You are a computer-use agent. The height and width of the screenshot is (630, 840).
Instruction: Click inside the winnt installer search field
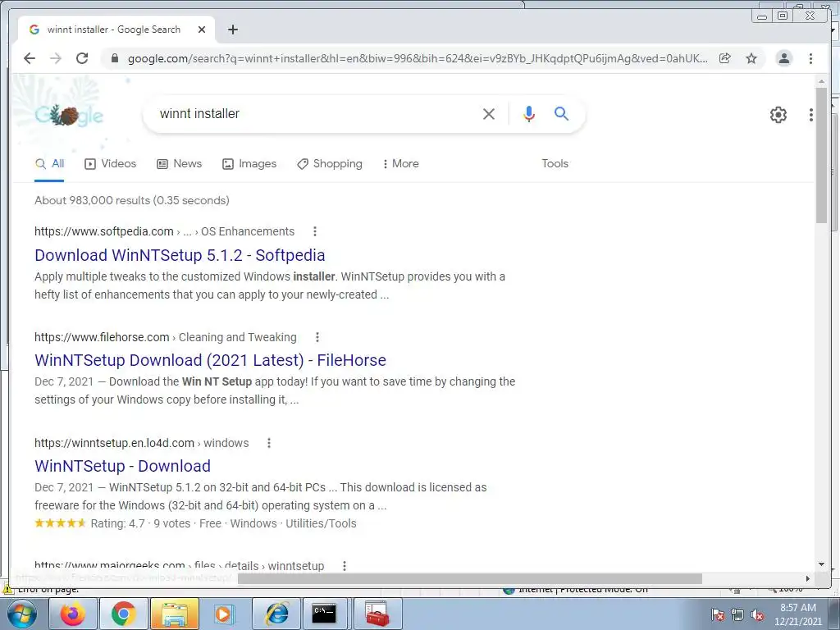pos(316,113)
